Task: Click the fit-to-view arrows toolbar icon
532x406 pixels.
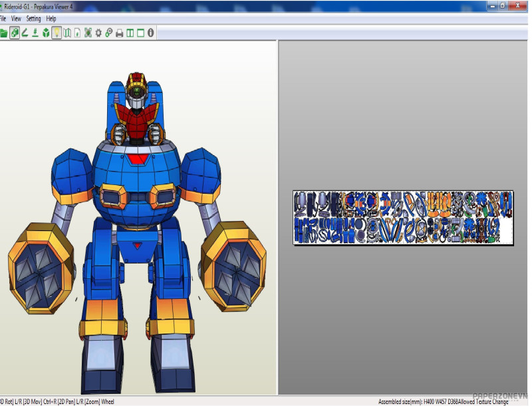Action: (x=88, y=33)
